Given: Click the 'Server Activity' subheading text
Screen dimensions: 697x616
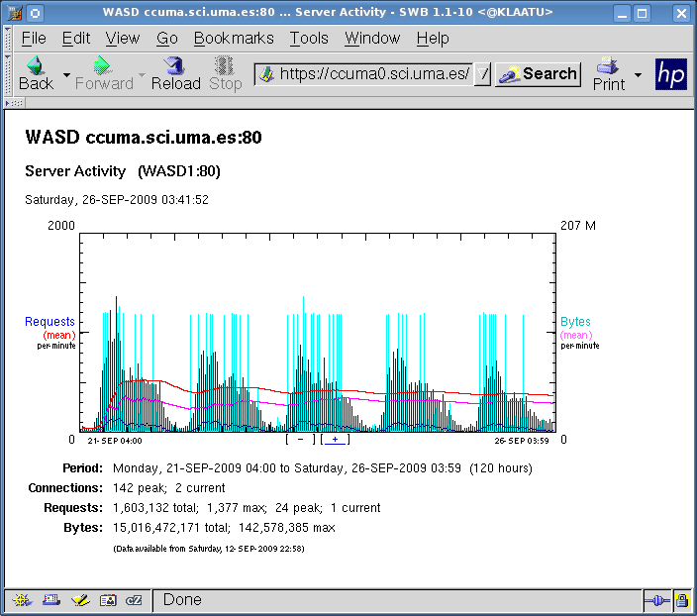Looking at the screenshot, I should (75, 171).
